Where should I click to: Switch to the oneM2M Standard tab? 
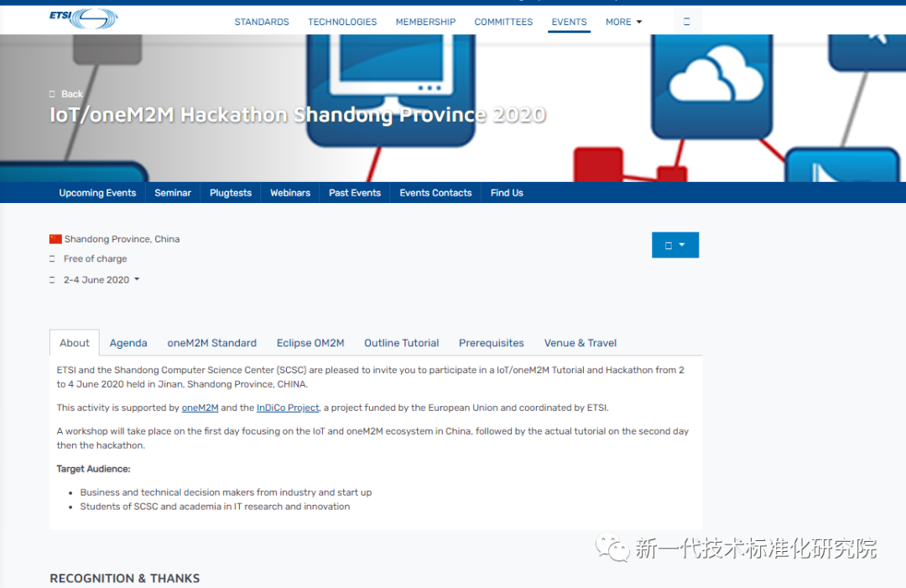(x=212, y=342)
